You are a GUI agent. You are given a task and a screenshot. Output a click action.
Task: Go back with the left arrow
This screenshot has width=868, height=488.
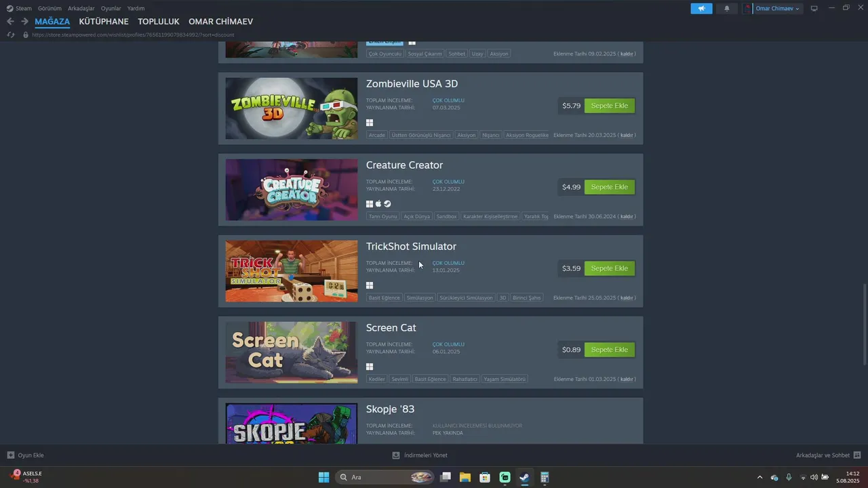click(10, 22)
